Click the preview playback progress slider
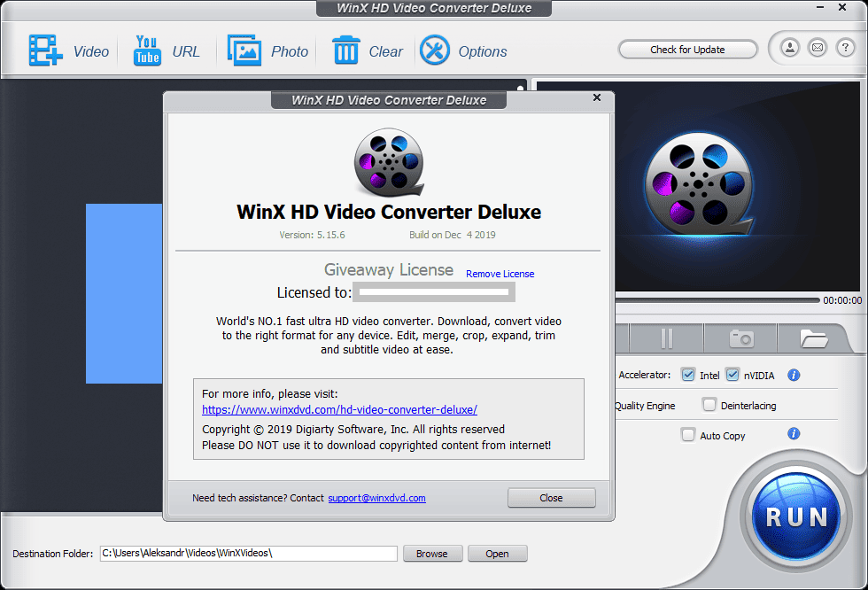 click(x=717, y=300)
